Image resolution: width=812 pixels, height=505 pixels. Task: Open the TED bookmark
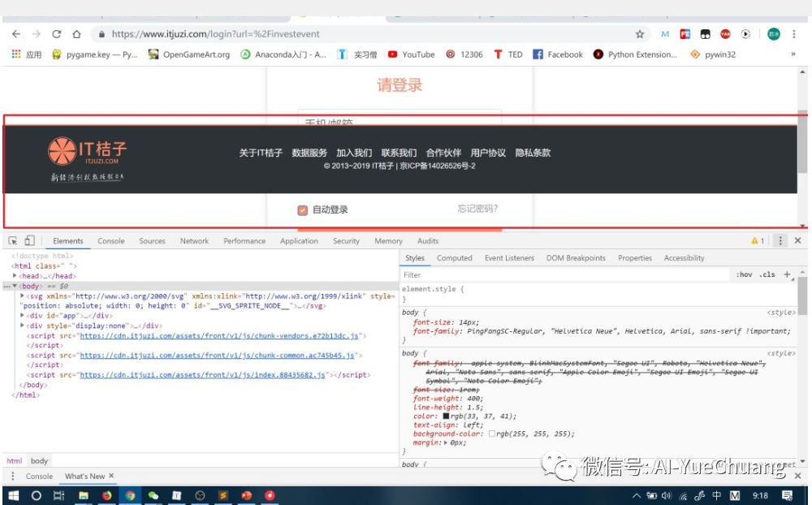coord(508,54)
